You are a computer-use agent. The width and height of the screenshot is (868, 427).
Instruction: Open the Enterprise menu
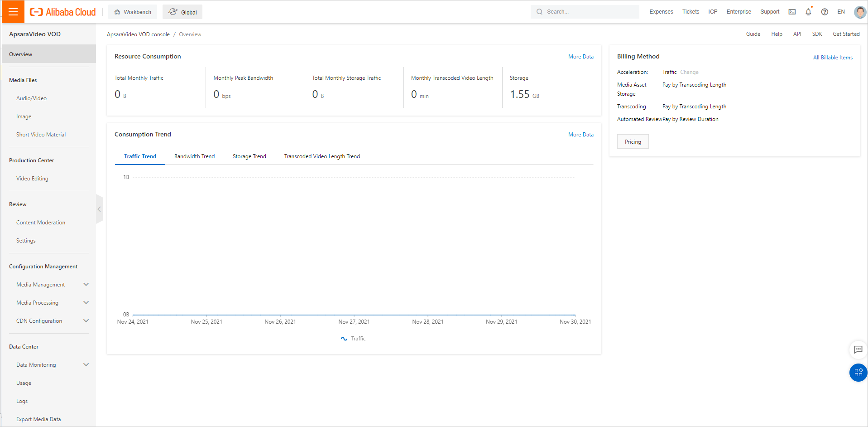739,12
